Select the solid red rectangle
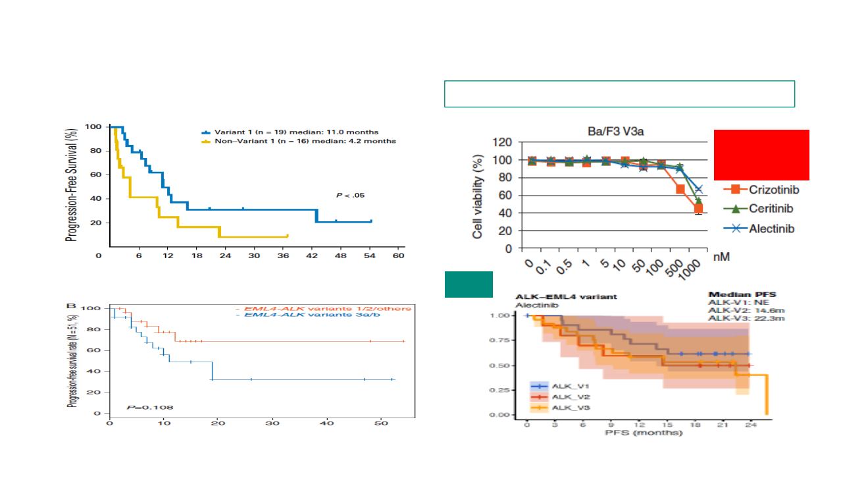The height and width of the screenshot is (488, 868). point(761,155)
